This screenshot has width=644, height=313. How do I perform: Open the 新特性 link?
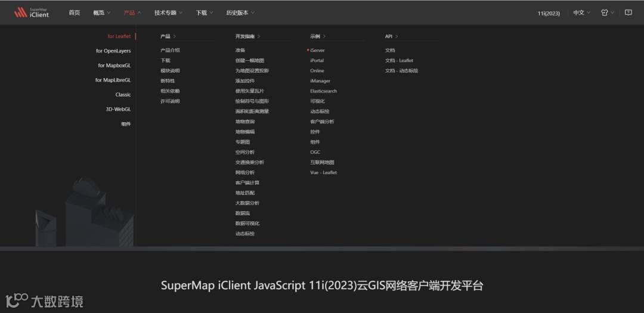coord(168,81)
